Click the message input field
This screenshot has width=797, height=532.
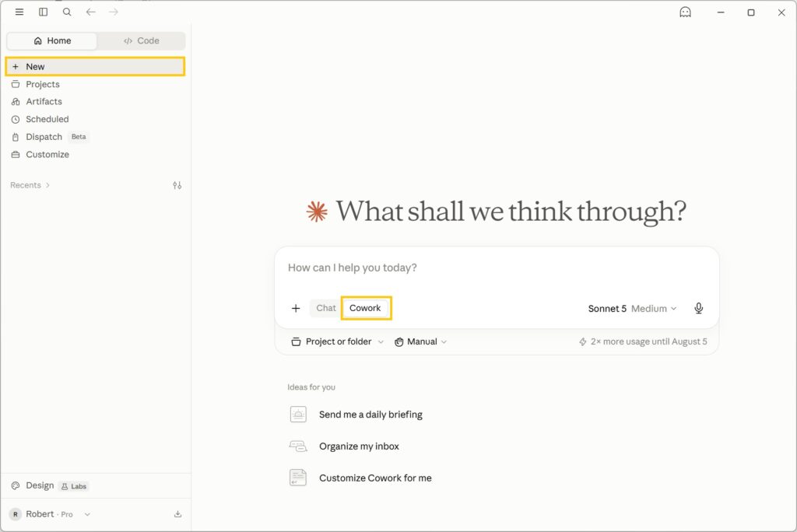click(497, 268)
